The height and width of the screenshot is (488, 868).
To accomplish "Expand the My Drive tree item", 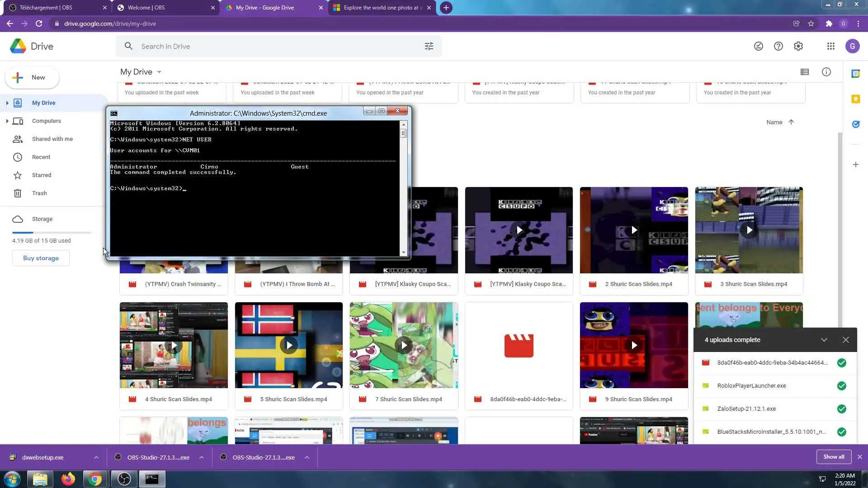I will pos(7,103).
